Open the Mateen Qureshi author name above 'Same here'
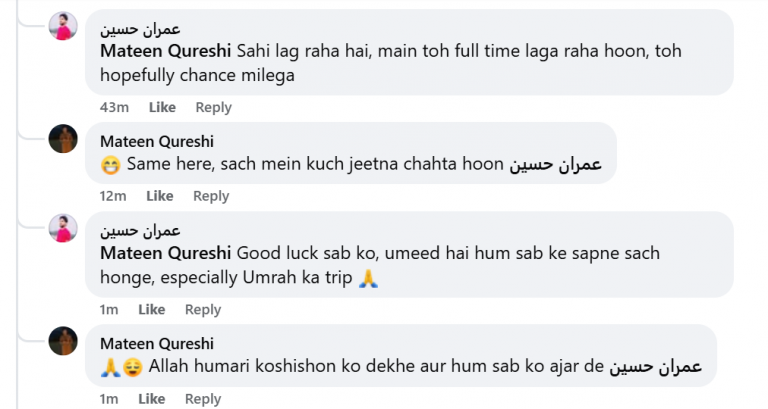 (x=157, y=142)
